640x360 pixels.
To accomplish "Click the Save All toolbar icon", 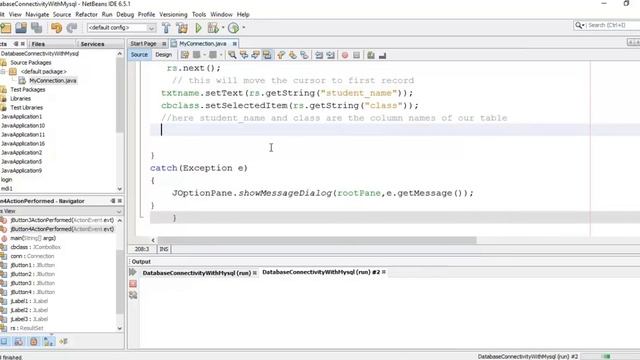I will point(37,28).
